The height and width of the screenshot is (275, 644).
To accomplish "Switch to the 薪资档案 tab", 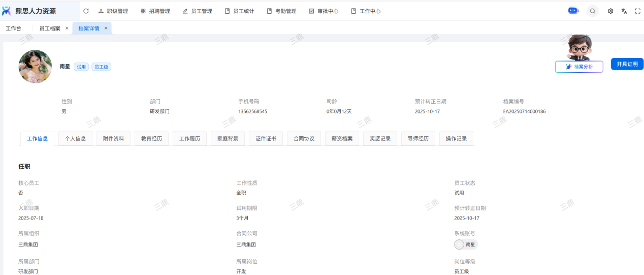I will [x=342, y=138].
